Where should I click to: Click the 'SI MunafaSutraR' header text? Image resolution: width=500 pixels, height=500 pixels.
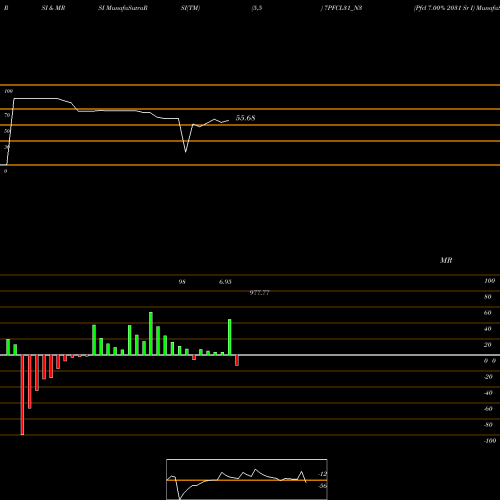point(123,8)
